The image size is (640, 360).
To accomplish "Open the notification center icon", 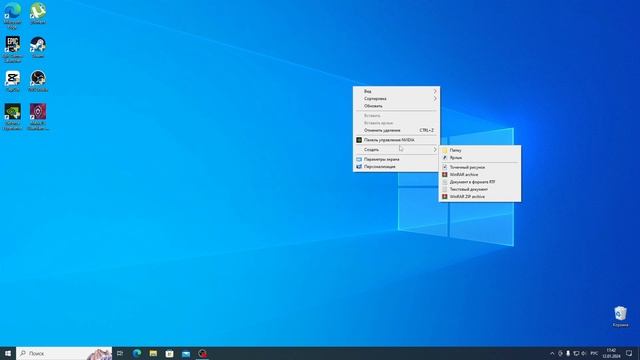I will [x=629, y=353].
